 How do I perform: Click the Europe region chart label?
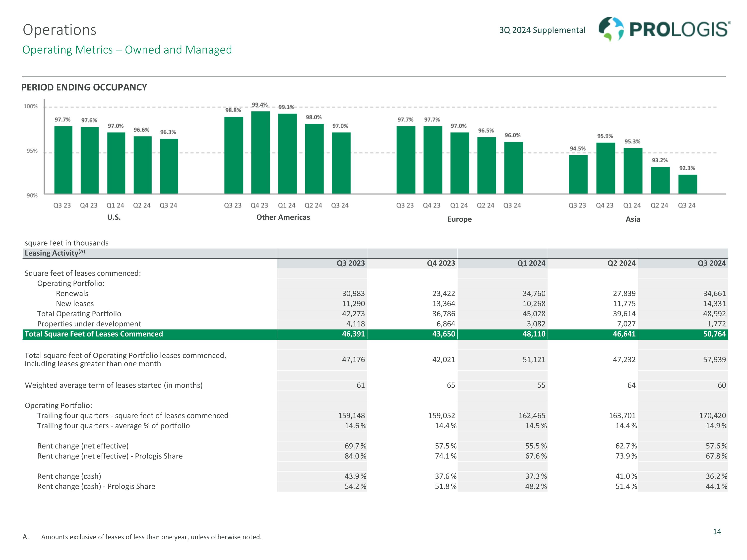point(459,220)
